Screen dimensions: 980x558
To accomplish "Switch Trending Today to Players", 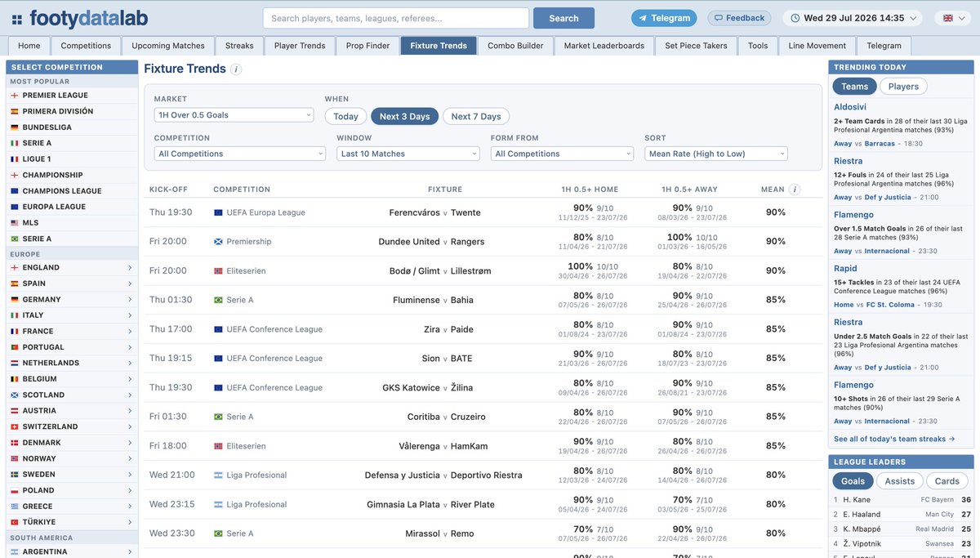I will [x=903, y=87].
